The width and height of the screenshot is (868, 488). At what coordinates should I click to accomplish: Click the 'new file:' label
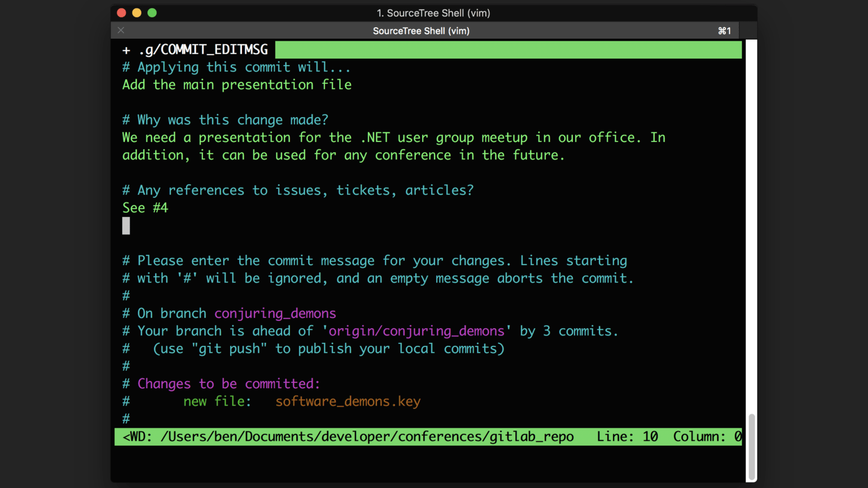[x=217, y=401]
